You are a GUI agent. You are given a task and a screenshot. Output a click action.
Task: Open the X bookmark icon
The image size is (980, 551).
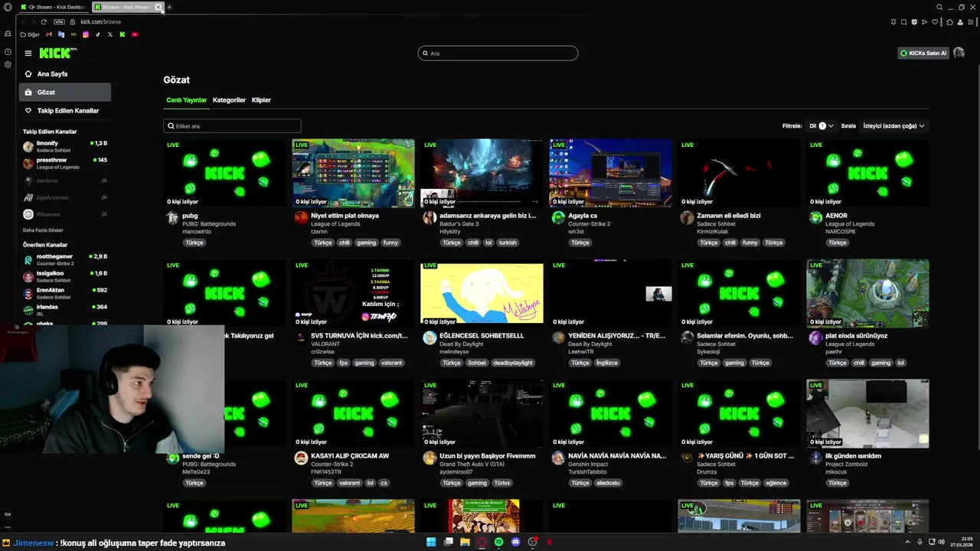pyautogui.click(x=110, y=34)
